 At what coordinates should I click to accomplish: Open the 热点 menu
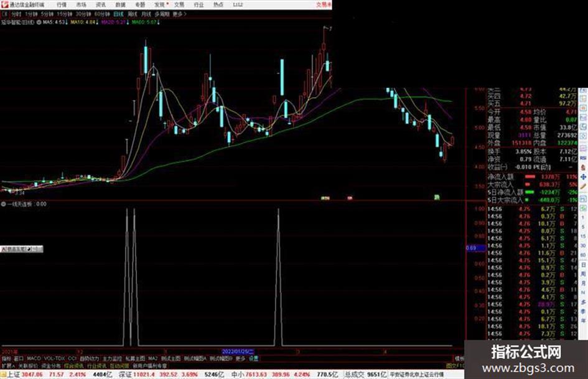pyautogui.click(x=218, y=4)
